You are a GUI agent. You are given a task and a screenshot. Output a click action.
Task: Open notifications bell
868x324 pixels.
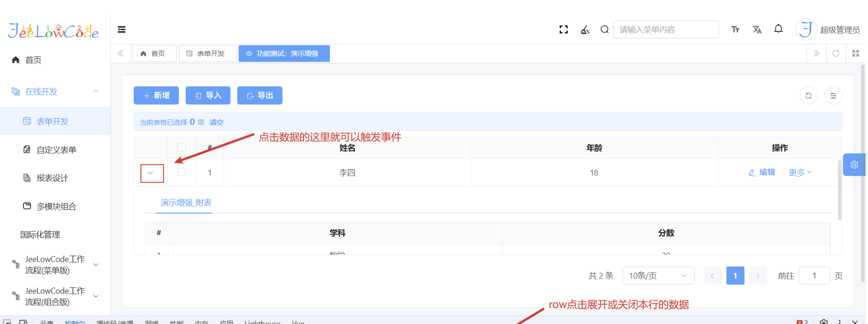[x=778, y=29]
